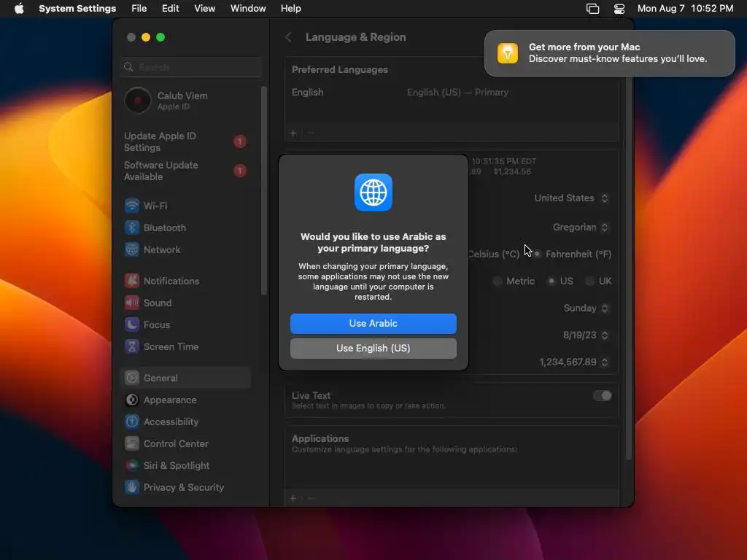Open Software Update Available item
747x560 pixels.
tap(186, 171)
